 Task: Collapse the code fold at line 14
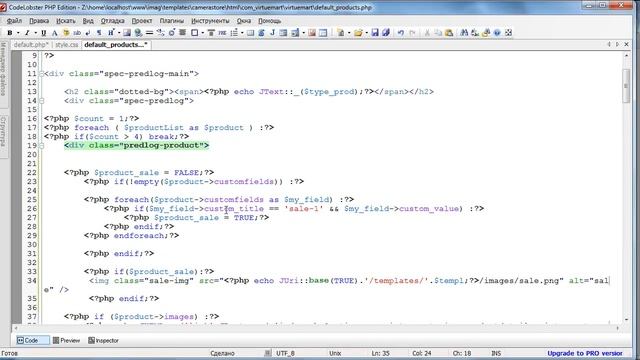click(42, 101)
